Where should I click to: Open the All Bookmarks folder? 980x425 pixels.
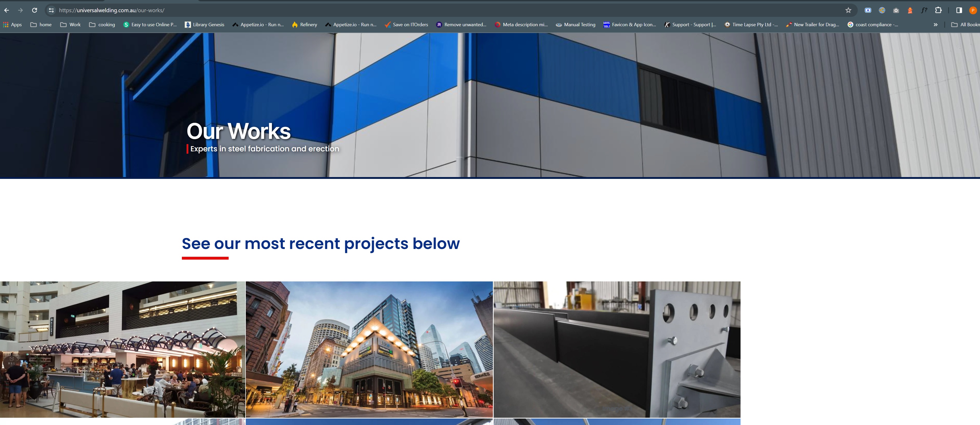(x=965, y=25)
